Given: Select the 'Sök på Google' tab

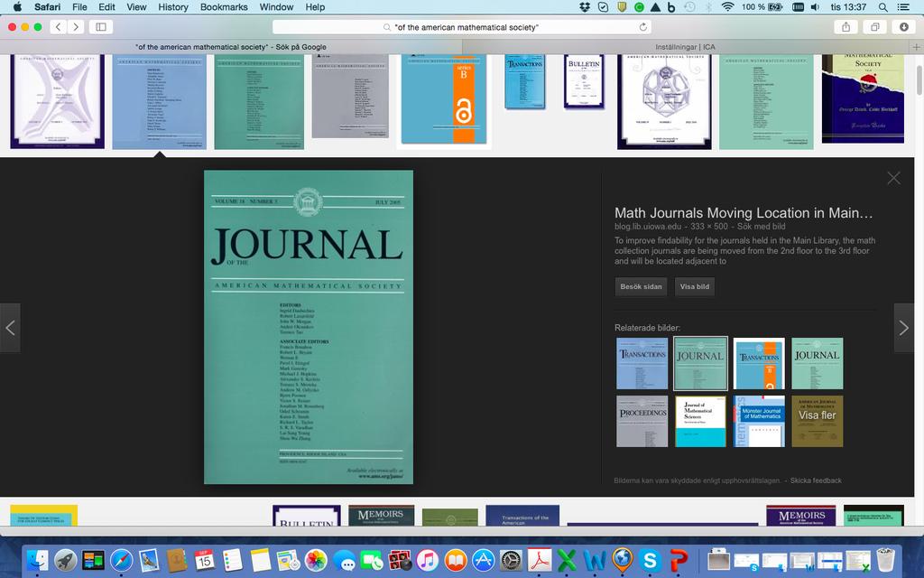Looking at the screenshot, I should 231,47.
